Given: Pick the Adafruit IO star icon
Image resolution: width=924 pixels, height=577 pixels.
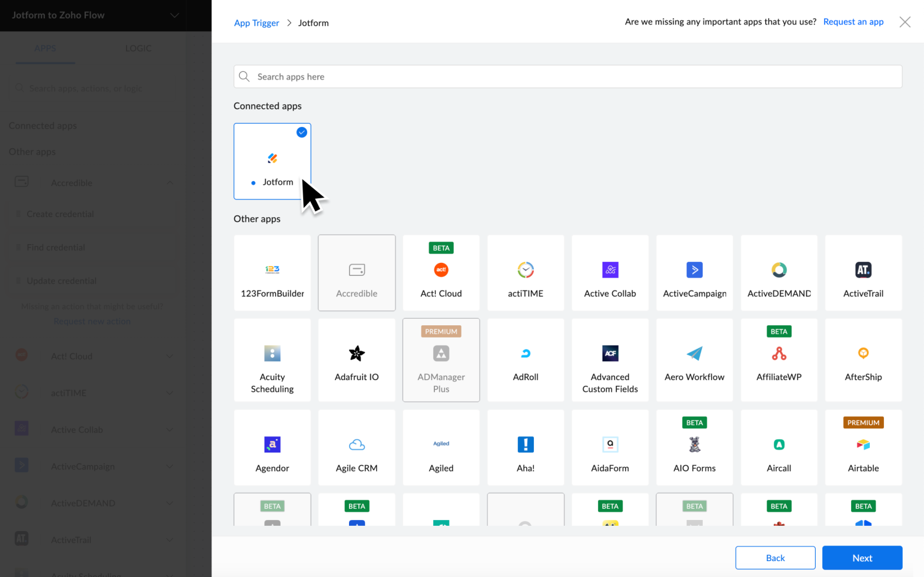Looking at the screenshot, I should click(357, 353).
